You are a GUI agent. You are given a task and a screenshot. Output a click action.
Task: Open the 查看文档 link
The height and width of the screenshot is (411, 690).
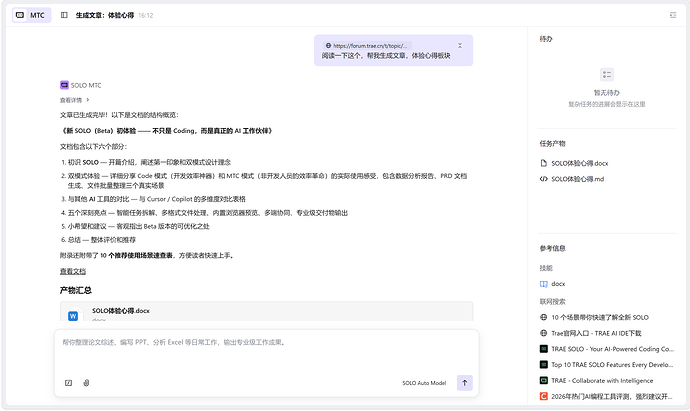pyautogui.click(x=73, y=272)
